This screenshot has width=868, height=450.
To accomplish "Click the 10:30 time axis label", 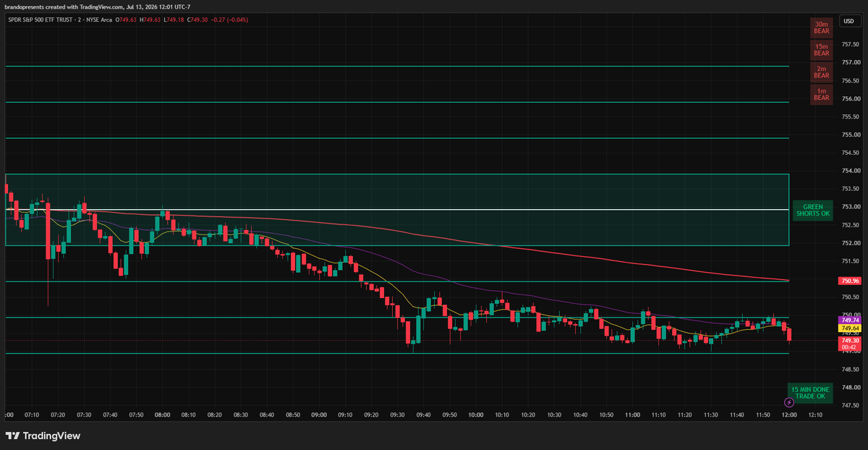I will pos(554,415).
